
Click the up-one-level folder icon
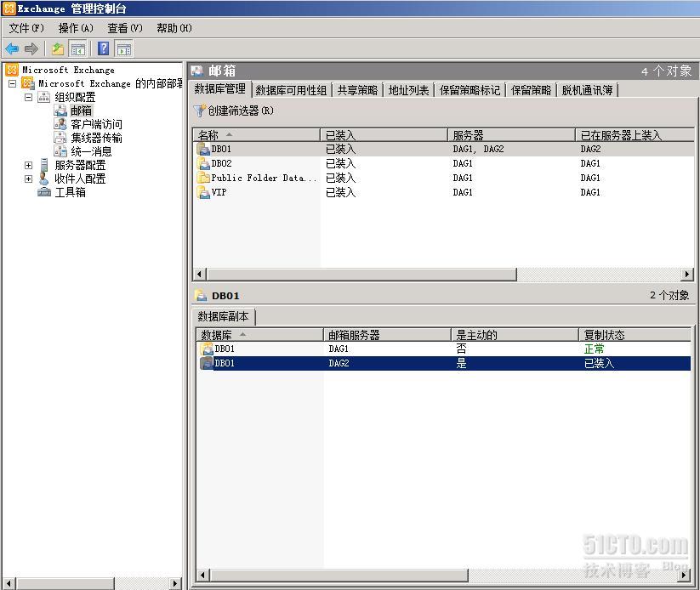(x=58, y=48)
